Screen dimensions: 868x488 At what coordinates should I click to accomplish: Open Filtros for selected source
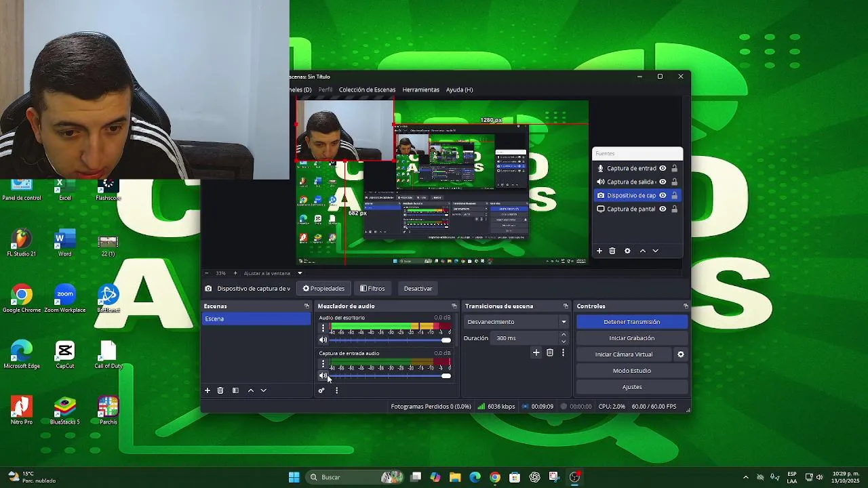tap(372, 289)
